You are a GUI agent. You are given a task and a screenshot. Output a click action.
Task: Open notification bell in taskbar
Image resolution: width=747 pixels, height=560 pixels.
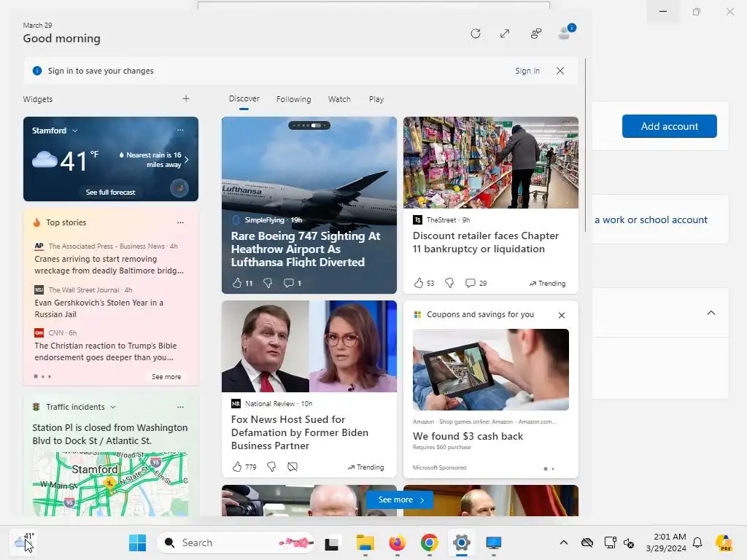[697, 542]
